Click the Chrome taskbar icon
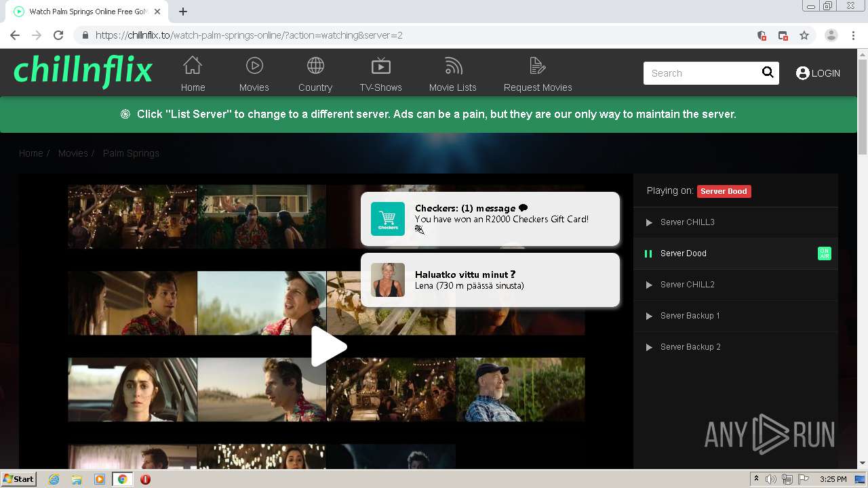This screenshot has height=488, width=868. [x=122, y=479]
